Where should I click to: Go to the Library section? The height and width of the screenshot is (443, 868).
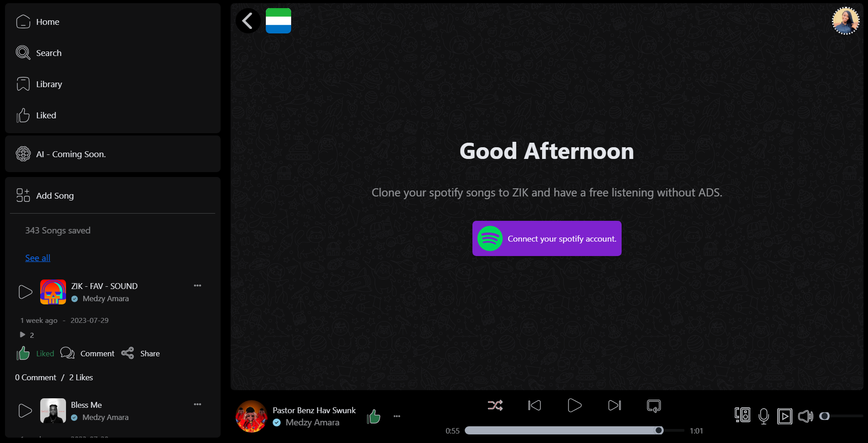click(49, 84)
